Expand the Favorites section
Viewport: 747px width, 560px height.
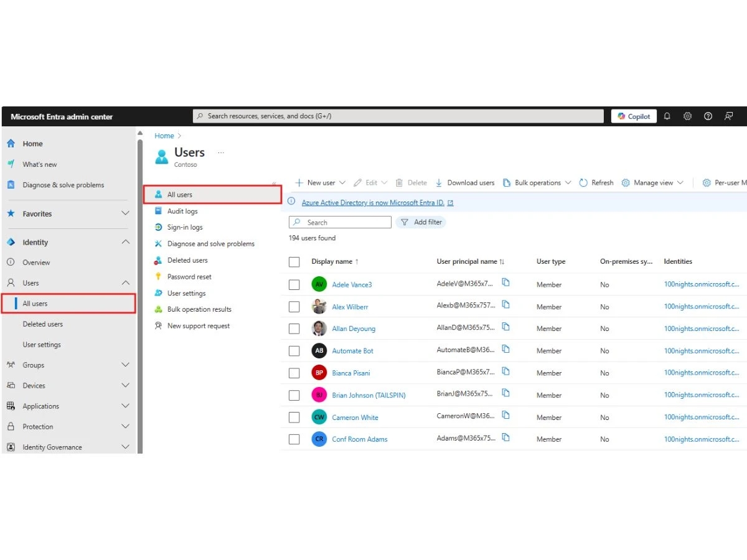[x=125, y=213]
